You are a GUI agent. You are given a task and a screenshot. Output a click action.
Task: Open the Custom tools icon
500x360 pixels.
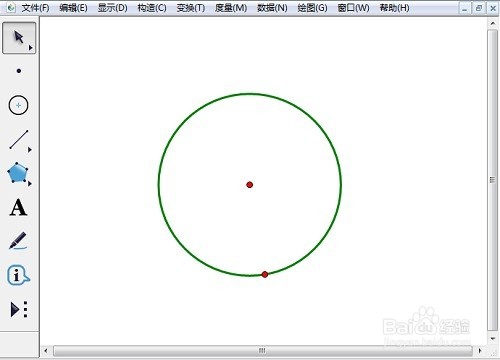19,309
